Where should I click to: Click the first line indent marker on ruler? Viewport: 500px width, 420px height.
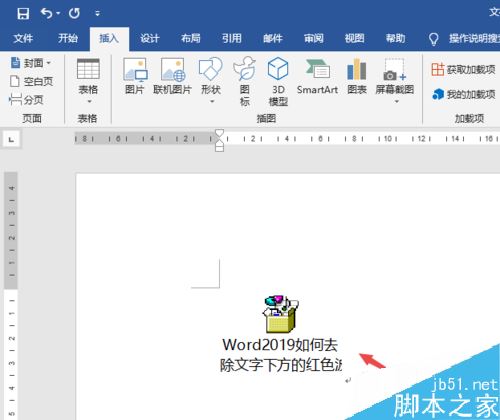[x=219, y=132]
